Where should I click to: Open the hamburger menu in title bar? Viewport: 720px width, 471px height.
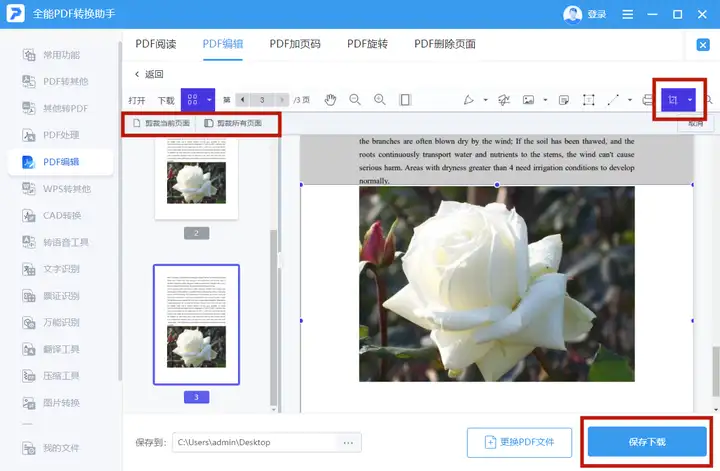point(627,14)
